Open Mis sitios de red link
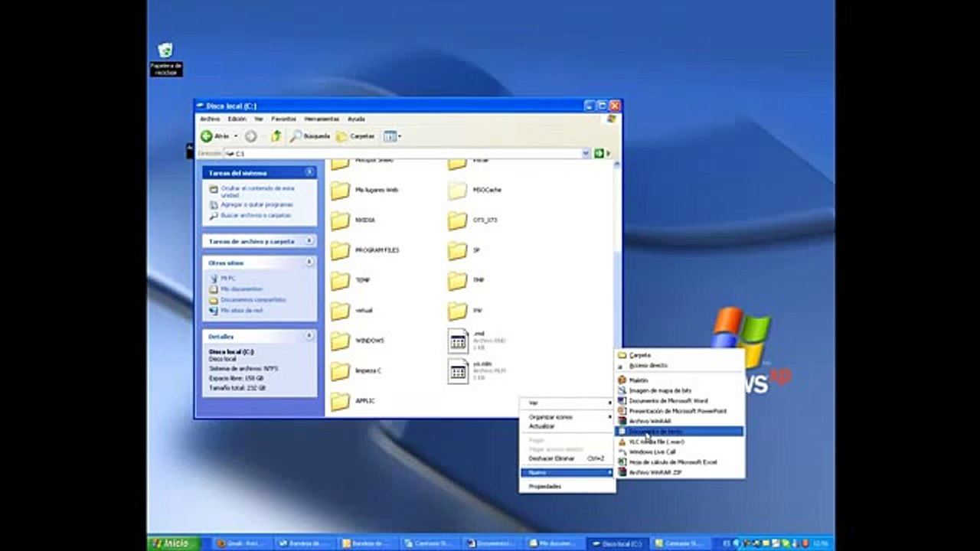The width and height of the screenshot is (980, 551). pyautogui.click(x=241, y=311)
